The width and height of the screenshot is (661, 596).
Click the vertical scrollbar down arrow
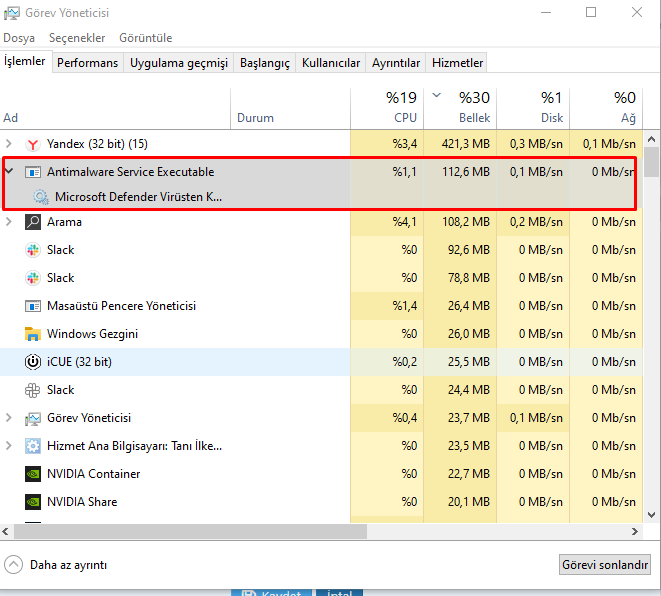coord(652,515)
